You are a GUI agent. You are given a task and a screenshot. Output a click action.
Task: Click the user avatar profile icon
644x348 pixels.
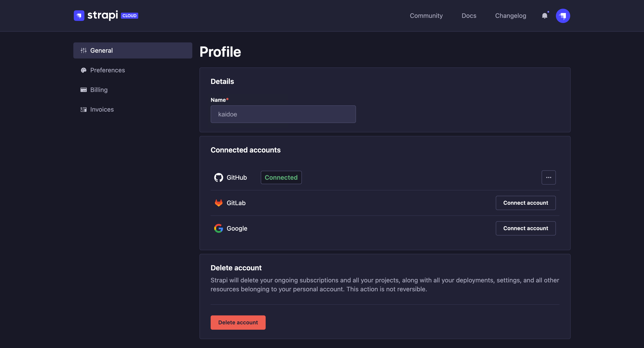(563, 15)
